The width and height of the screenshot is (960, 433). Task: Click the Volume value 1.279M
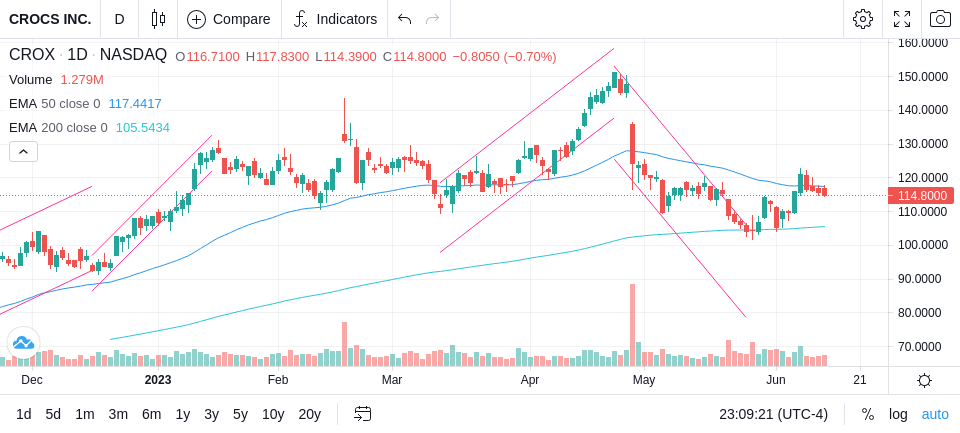(x=82, y=80)
